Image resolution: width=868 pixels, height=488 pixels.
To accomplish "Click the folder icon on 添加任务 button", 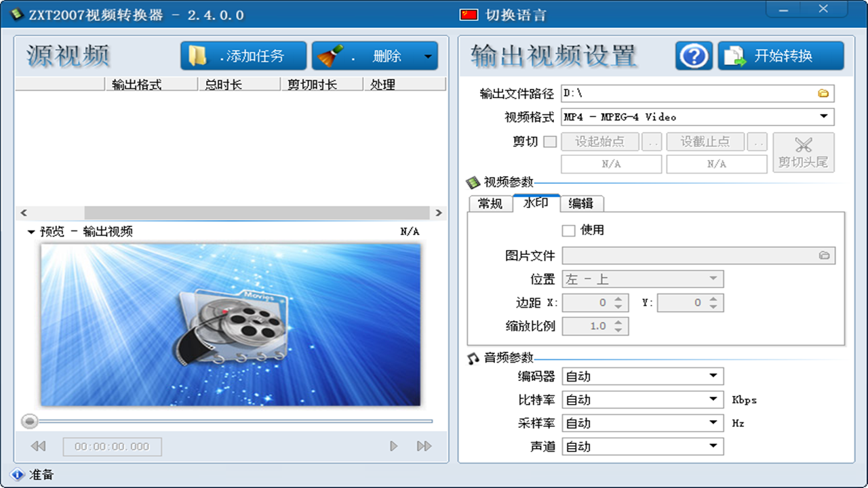I will coord(198,56).
